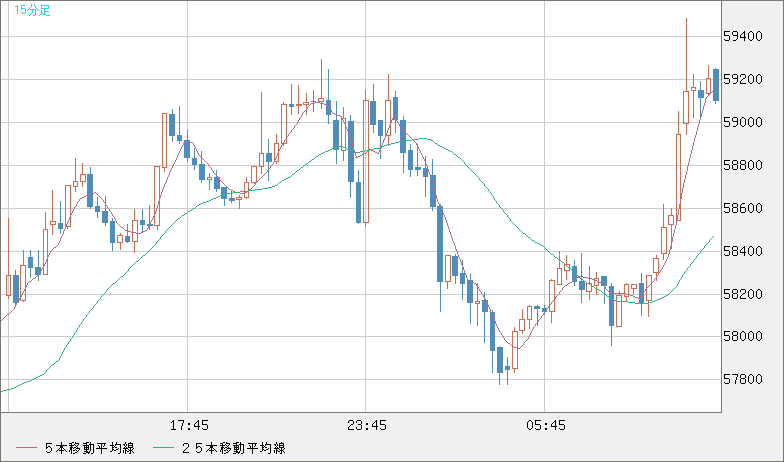
Task: Select the 59000 price axis label
Action: (742, 122)
